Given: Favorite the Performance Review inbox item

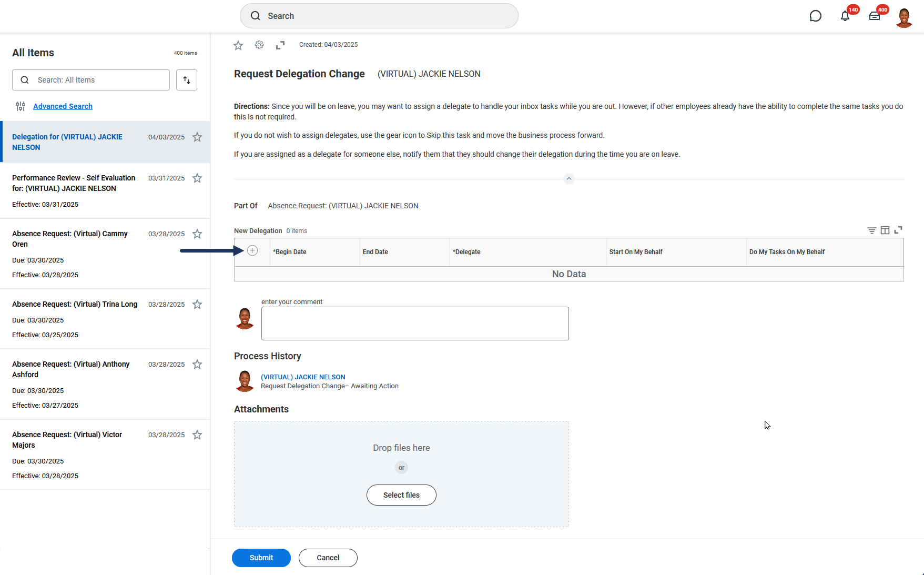Looking at the screenshot, I should pos(197,178).
